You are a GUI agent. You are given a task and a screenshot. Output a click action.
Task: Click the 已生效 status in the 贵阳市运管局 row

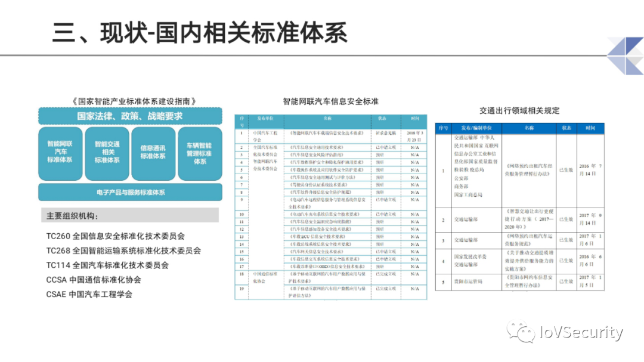[x=566, y=281]
